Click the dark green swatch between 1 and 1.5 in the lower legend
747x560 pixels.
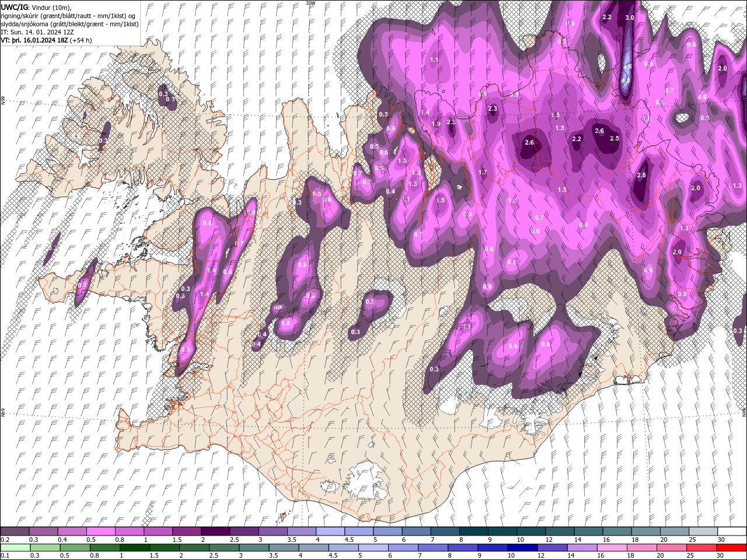pos(135,548)
